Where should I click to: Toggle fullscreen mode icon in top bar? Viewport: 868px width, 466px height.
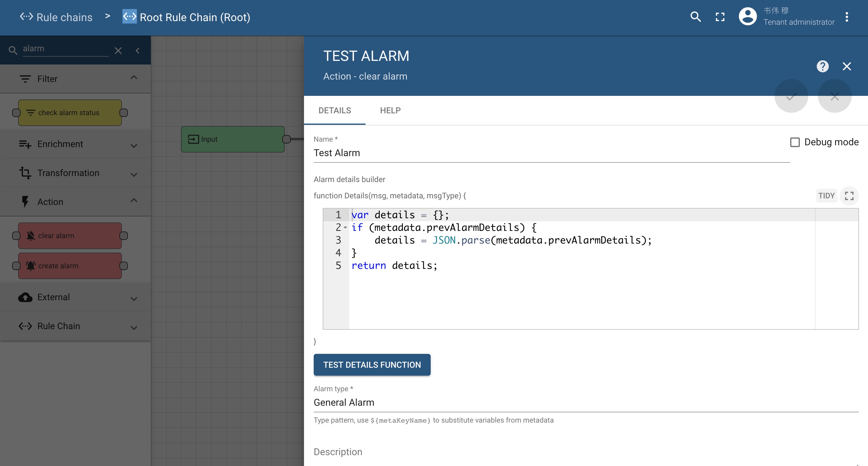(x=720, y=17)
